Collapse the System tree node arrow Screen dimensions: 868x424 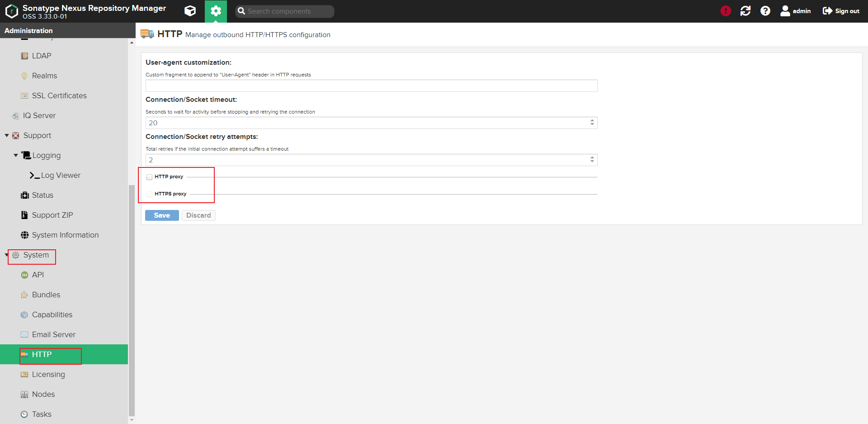(7, 255)
